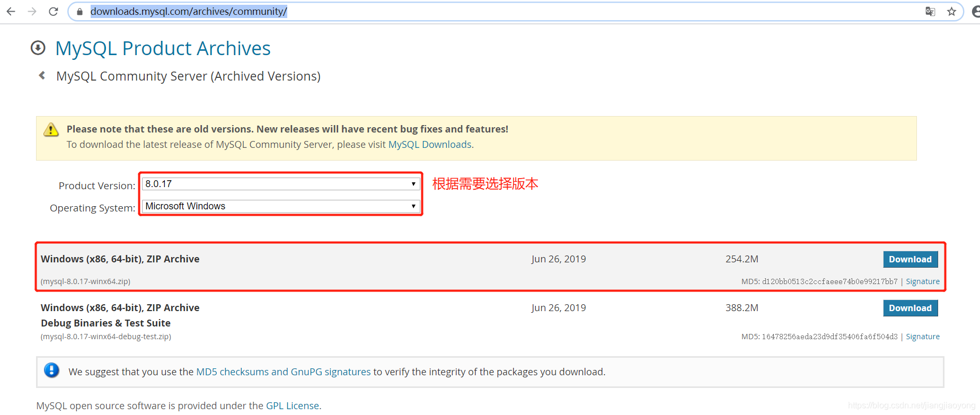Click the left chevron before Community Server heading
Screen dimensions: 980x415
click(x=42, y=75)
